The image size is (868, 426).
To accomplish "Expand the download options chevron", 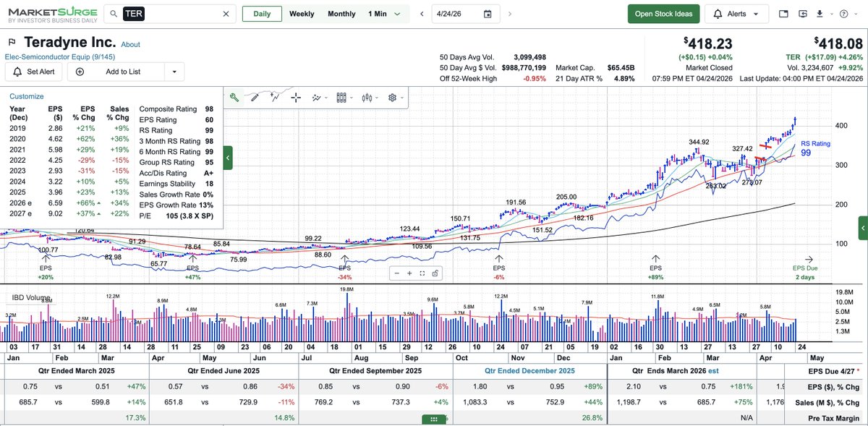I will [831, 14].
